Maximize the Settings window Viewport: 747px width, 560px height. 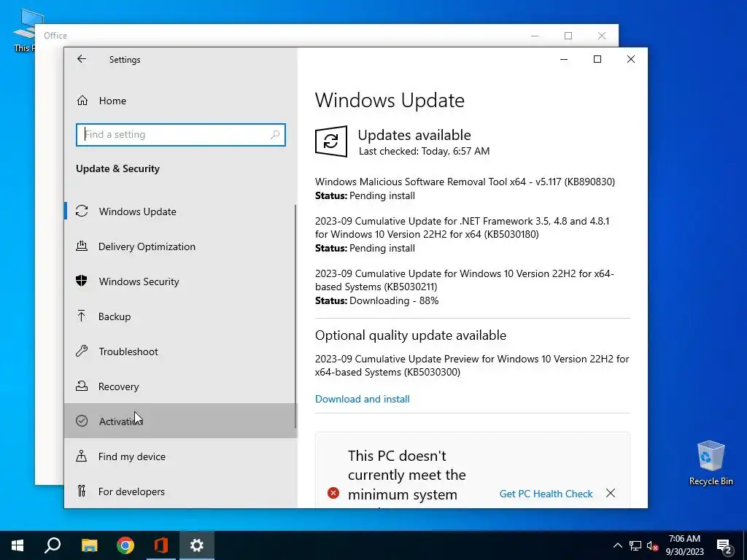pos(597,59)
